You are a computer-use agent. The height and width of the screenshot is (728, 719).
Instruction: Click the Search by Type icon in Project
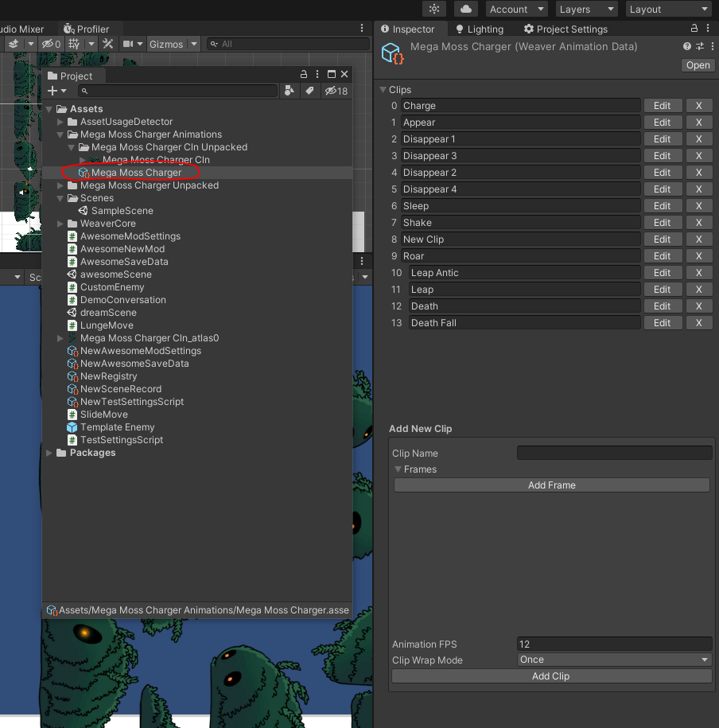[291, 91]
